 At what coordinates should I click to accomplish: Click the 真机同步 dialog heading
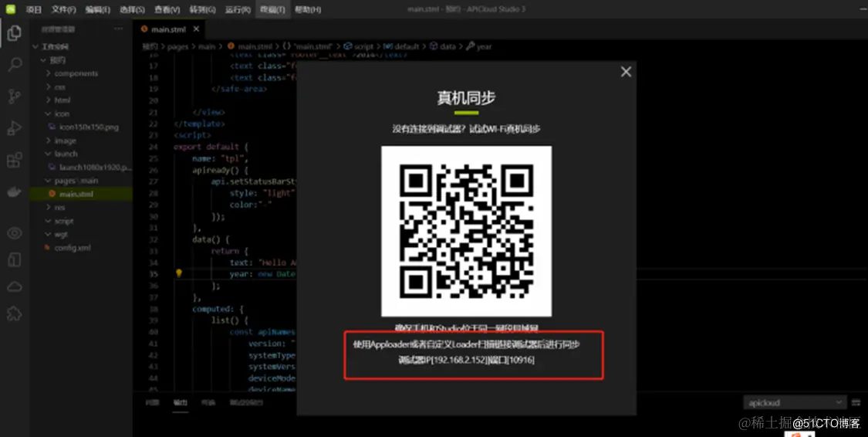(466, 97)
